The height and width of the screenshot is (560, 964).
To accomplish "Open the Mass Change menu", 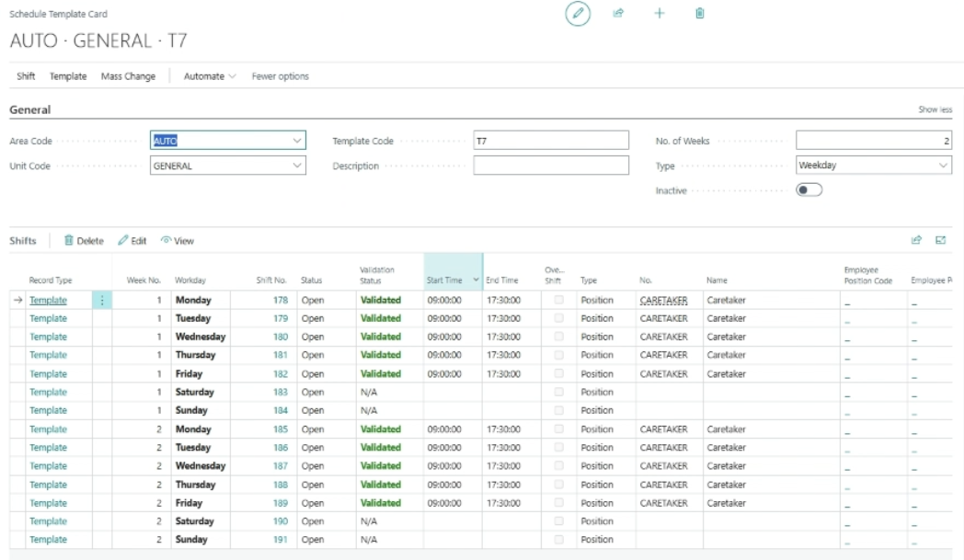I will pyautogui.click(x=128, y=76).
